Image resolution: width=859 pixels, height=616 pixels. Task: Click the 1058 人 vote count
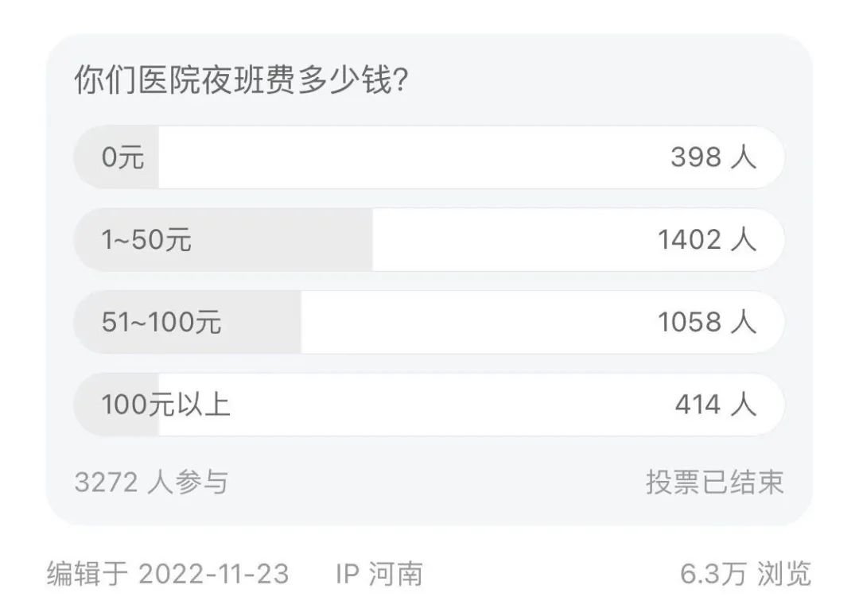(707, 322)
